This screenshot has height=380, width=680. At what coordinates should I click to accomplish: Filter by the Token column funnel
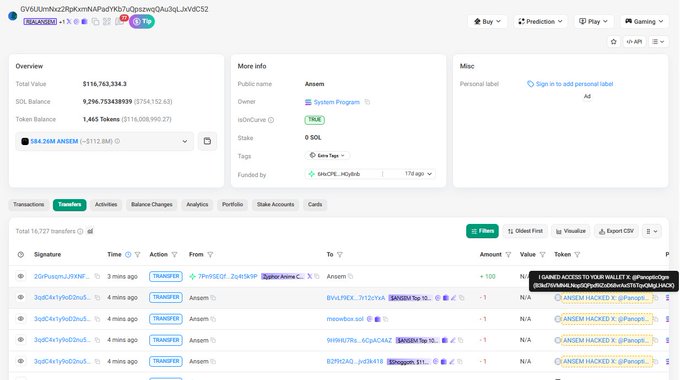click(577, 255)
